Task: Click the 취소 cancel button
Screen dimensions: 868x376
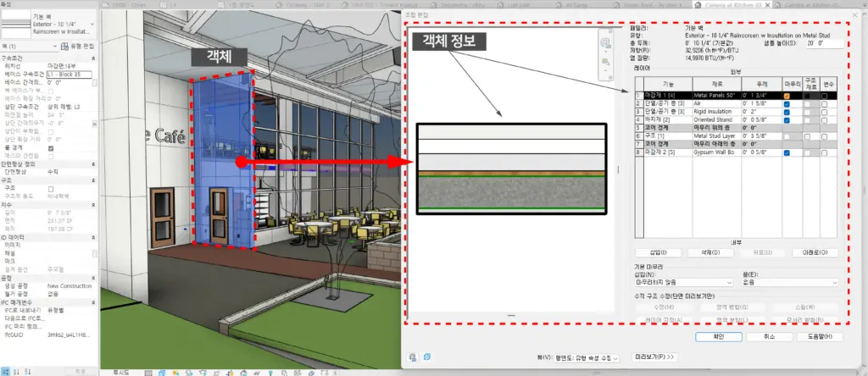Action: click(769, 337)
